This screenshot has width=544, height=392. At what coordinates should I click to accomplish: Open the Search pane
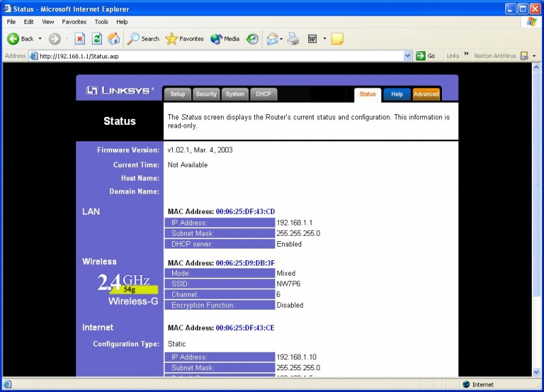pyautogui.click(x=143, y=39)
